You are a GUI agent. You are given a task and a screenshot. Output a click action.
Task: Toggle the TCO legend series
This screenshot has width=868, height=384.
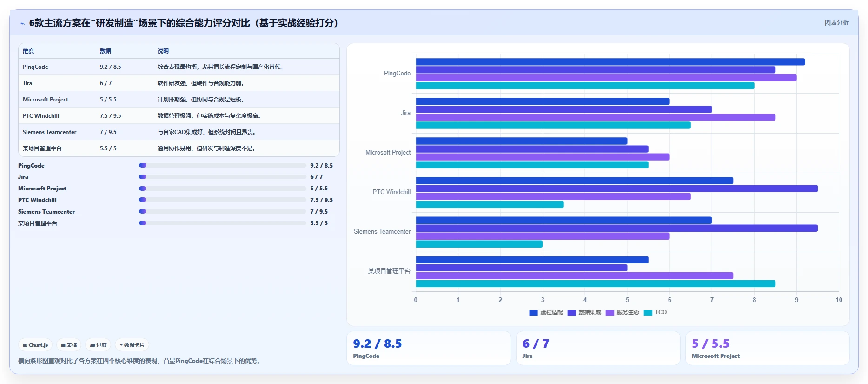click(x=656, y=312)
